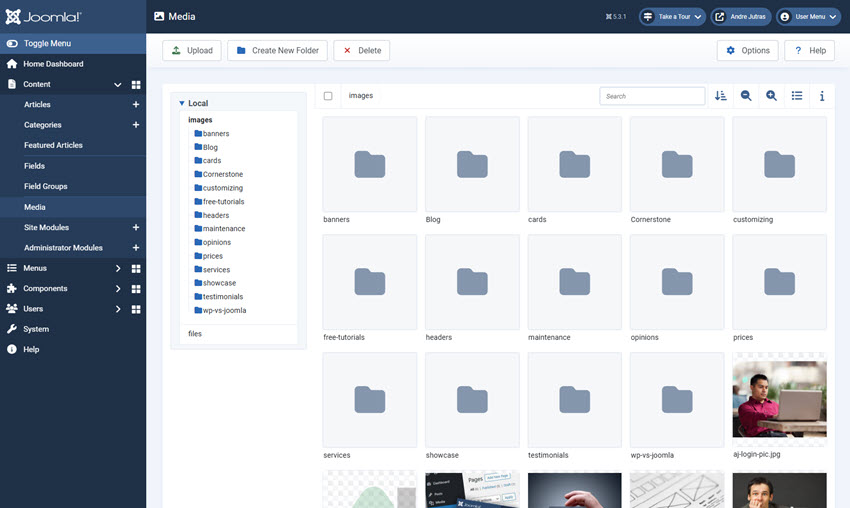Viewport: 850px width, 508px height.
Task: Zoom in media thumbnails with magnifier plus
Action: pos(771,96)
